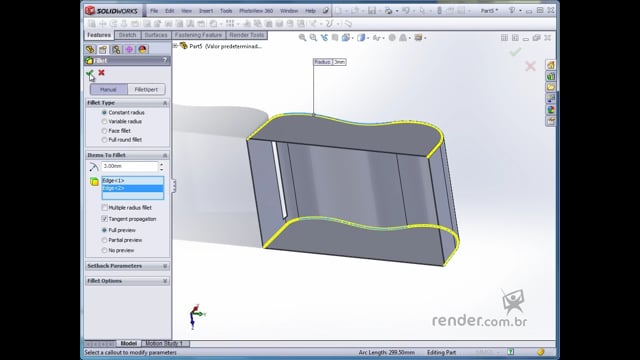Collapse the Fillet Type section
The image size is (640, 360).
[x=165, y=103]
